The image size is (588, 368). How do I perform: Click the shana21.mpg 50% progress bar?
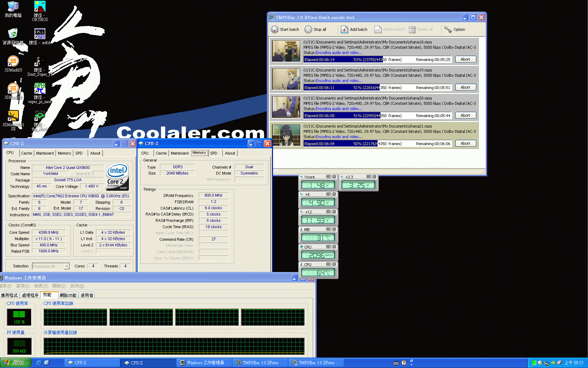(378, 144)
